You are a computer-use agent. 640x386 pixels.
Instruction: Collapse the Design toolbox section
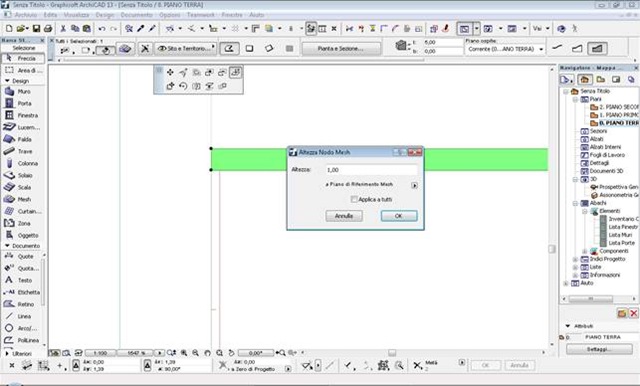coord(7,81)
